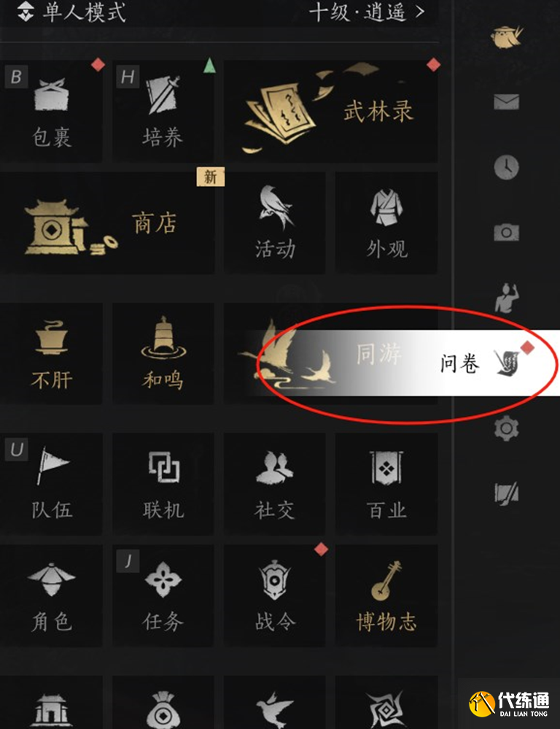This screenshot has width=560, height=729.
Task: Open the 战令 battle pass
Action: (x=275, y=595)
